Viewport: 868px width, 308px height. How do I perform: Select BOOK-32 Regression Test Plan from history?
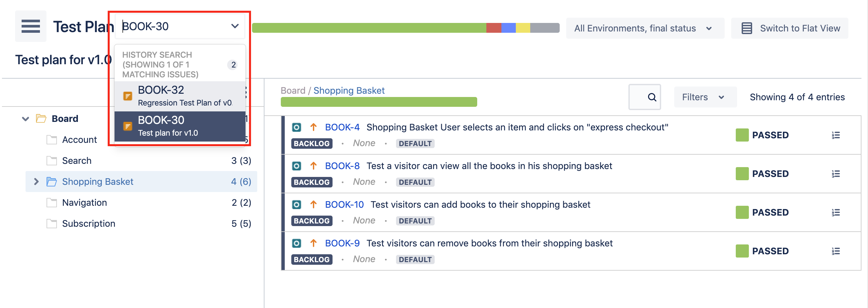(x=180, y=96)
